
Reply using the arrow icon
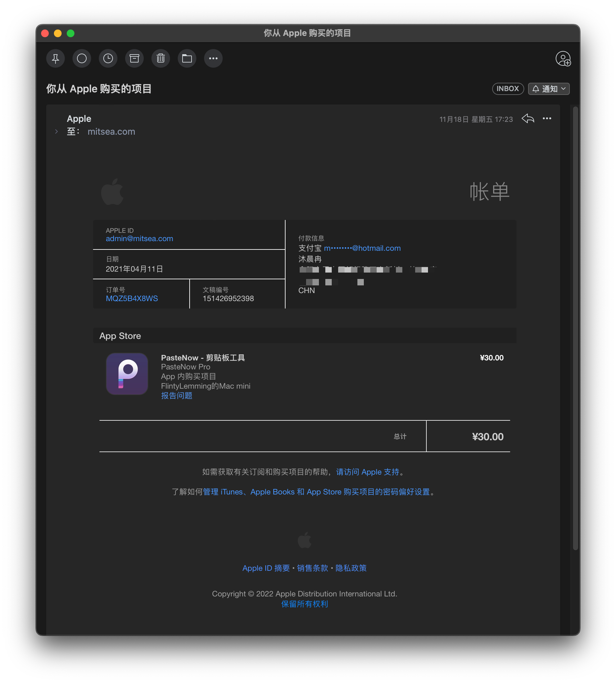tap(528, 118)
